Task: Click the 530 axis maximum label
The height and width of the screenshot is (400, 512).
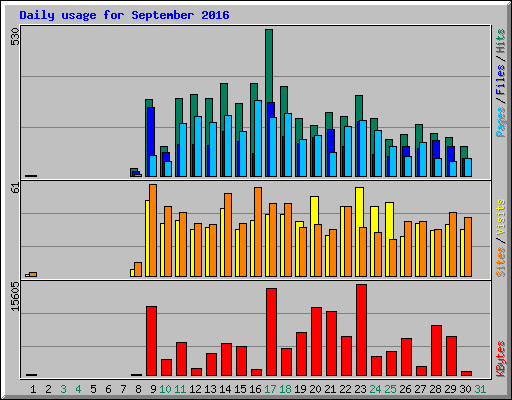Action: pos(15,37)
